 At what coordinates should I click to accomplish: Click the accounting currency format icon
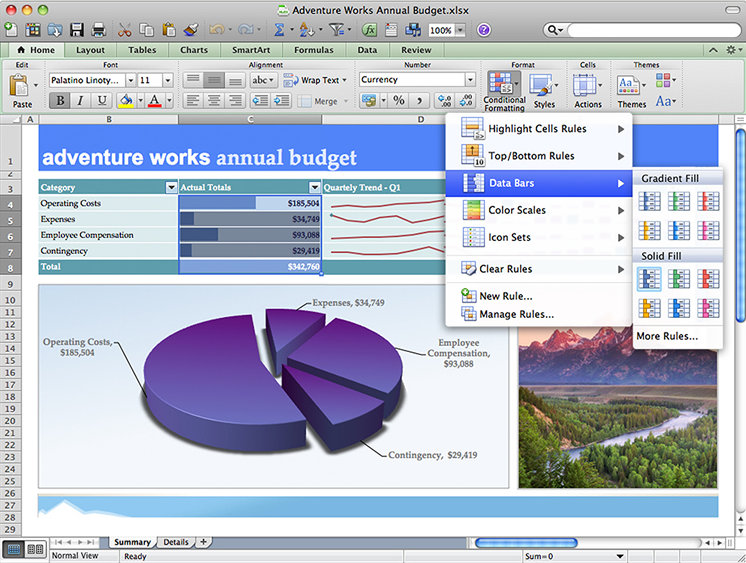point(369,100)
